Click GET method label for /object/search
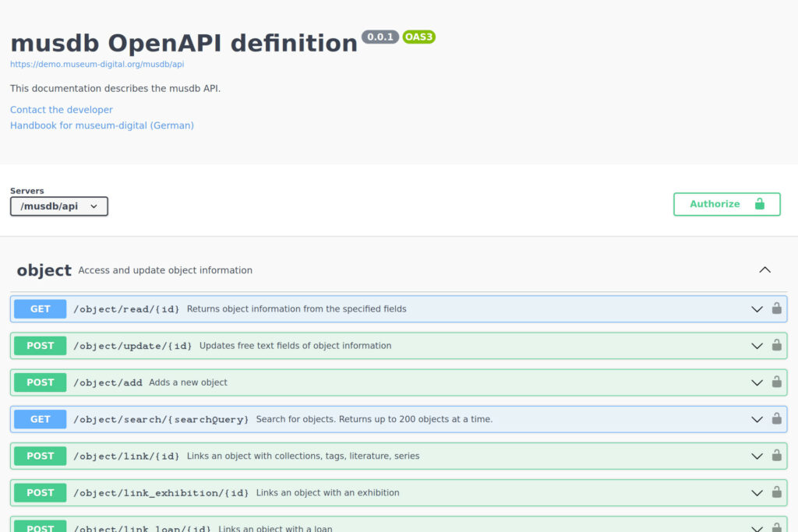The image size is (798, 532). click(x=41, y=419)
